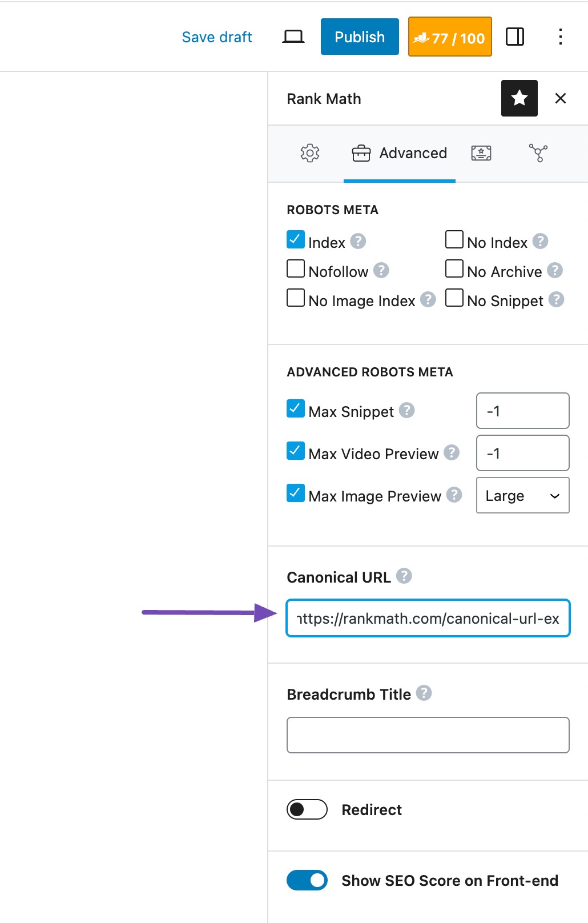Image resolution: width=588 pixels, height=923 pixels.
Task: Open the Schema tab icon
Action: pyautogui.click(x=481, y=153)
